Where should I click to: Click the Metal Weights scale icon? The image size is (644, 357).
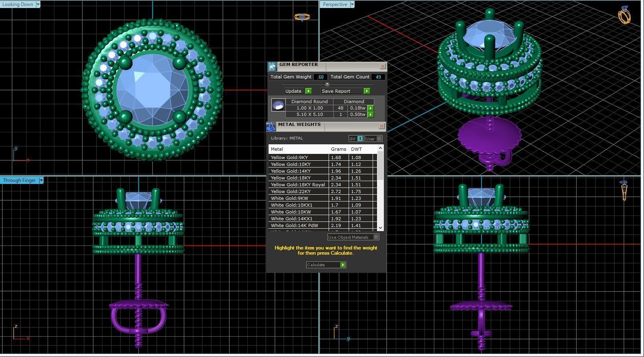click(x=271, y=126)
